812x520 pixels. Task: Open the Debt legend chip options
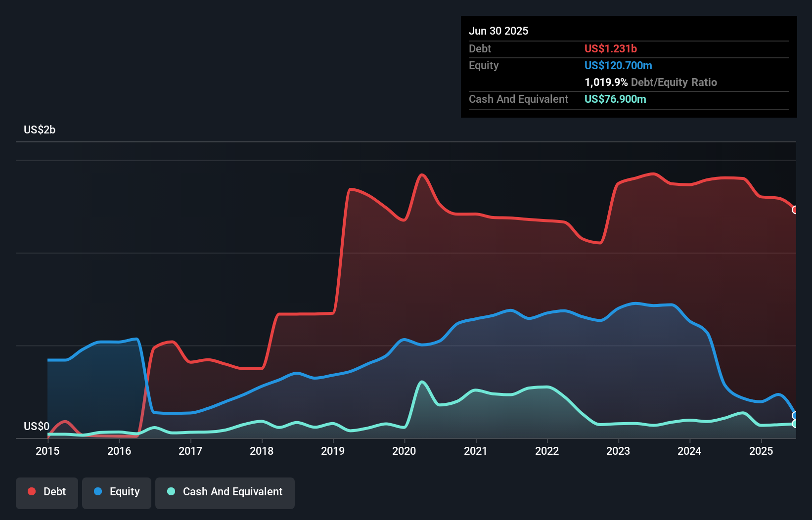[47, 491]
